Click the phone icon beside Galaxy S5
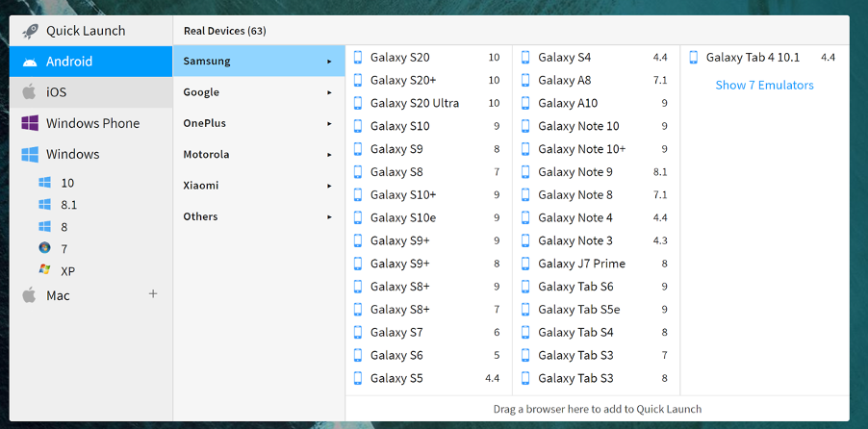868x429 pixels. coord(358,378)
